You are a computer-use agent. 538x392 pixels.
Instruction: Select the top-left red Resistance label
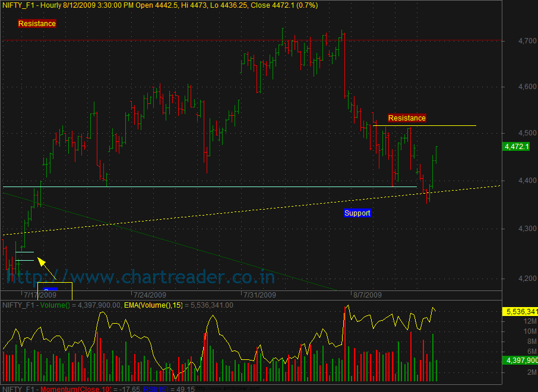coord(37,24)
